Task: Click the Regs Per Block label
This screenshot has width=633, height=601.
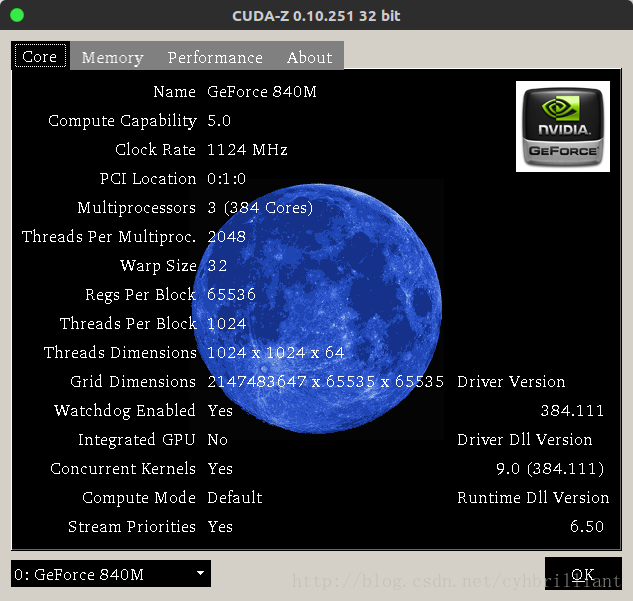Action: pyautogui.click(x=140, y=295)
